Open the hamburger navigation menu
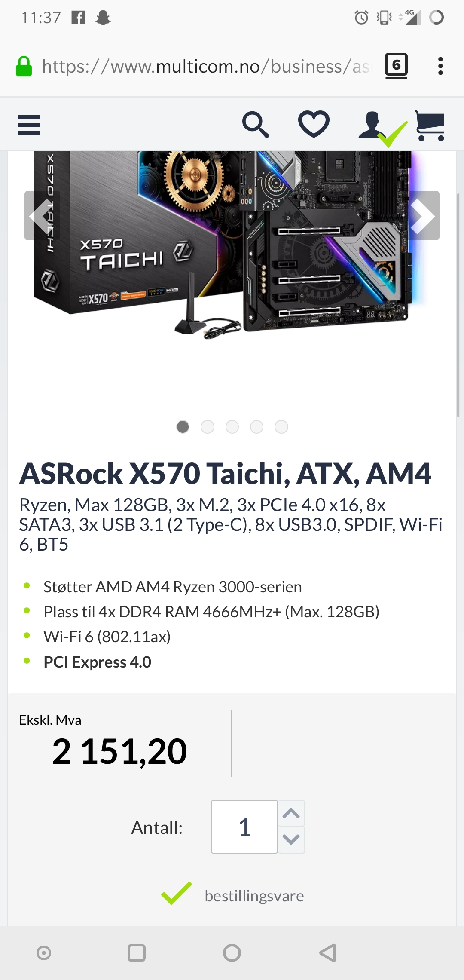 click(x=29, y=125)
